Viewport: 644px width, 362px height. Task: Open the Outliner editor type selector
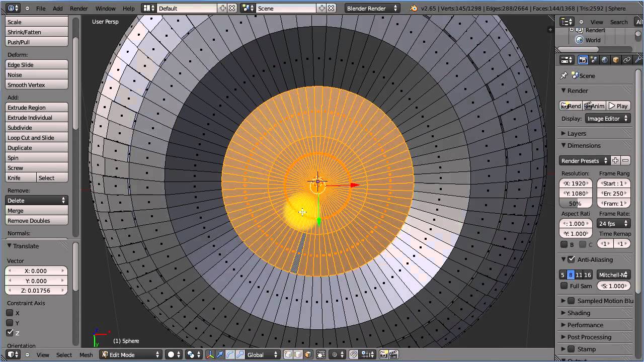pos(567,22)
